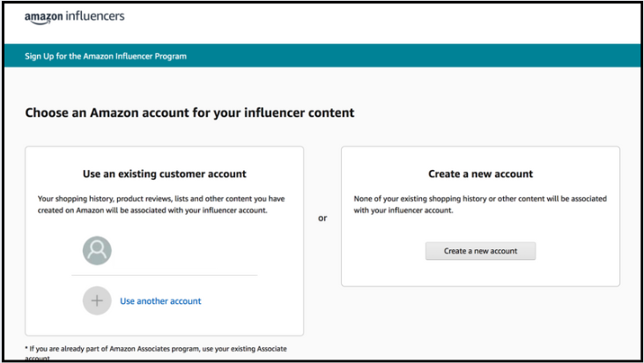This screenshot has width=644, height=363.
Task: Click the 'or' separator text between cards
Action: [322, 218]
